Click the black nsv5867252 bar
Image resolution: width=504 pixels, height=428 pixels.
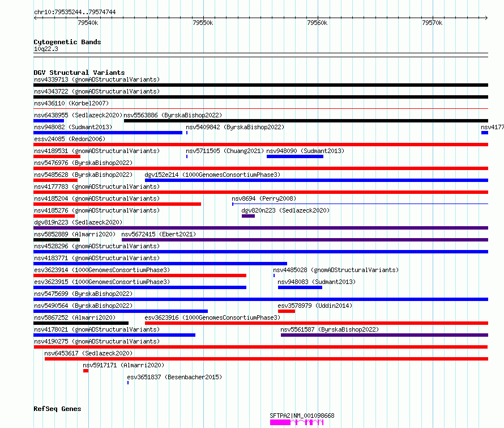pos(81,323)
